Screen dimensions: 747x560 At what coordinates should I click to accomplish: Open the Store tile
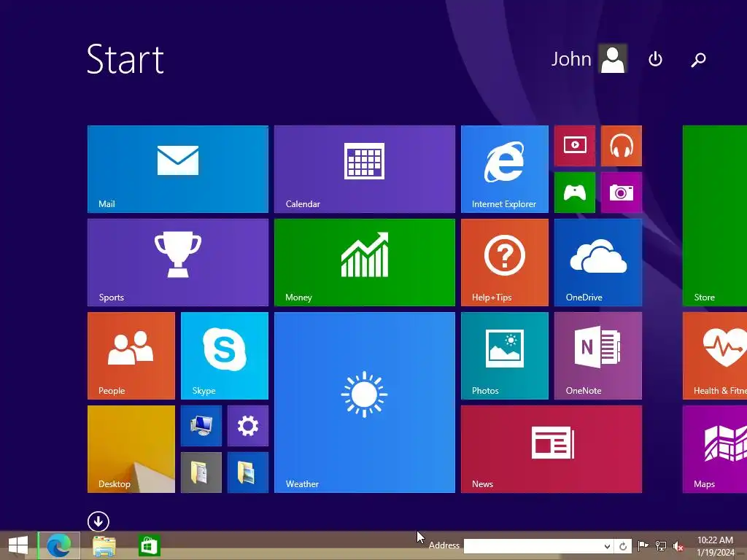[715, 216]
